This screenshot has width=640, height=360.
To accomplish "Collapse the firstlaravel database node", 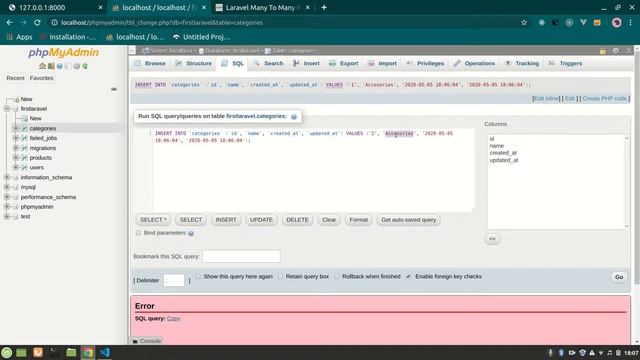I will [7, 109].
